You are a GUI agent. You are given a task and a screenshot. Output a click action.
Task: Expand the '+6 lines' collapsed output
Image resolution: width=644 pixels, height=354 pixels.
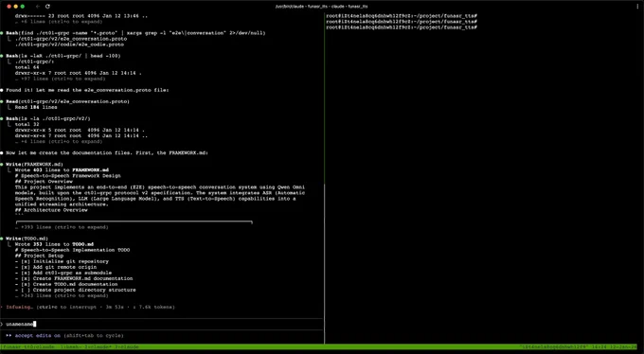tap(59, 22)
